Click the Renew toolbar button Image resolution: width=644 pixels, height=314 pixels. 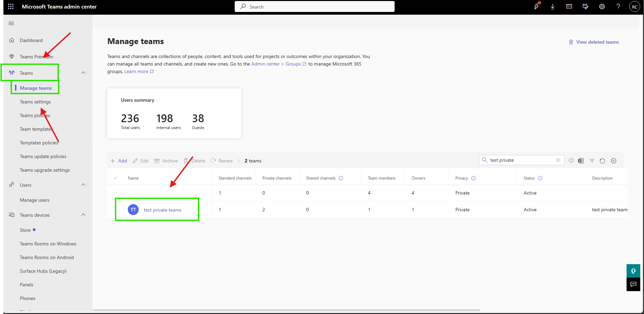(222, 161)
